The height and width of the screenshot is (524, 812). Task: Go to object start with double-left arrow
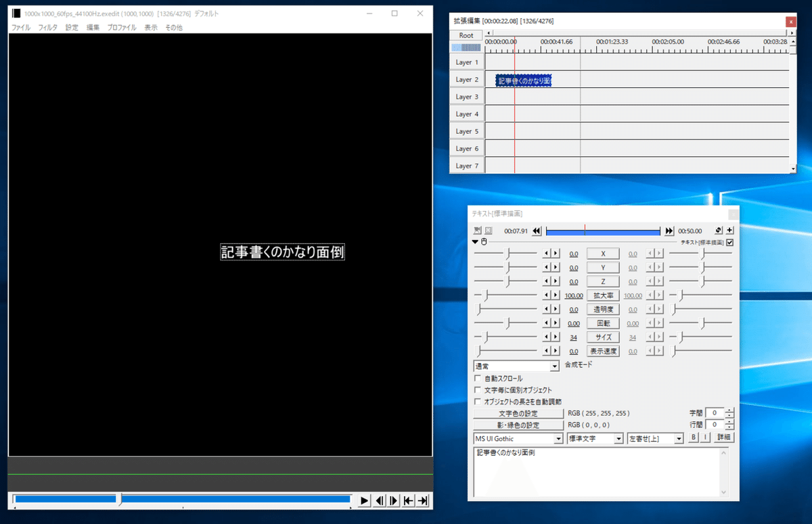(x=537, y=231)
